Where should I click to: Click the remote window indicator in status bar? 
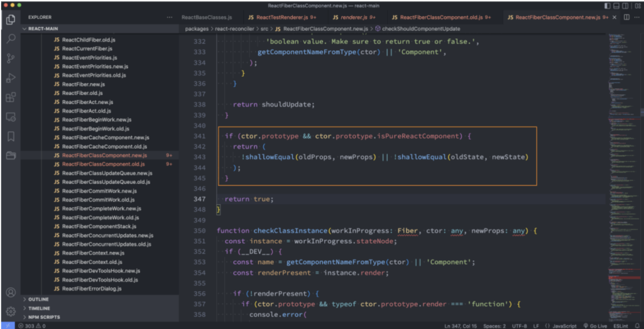7,326
